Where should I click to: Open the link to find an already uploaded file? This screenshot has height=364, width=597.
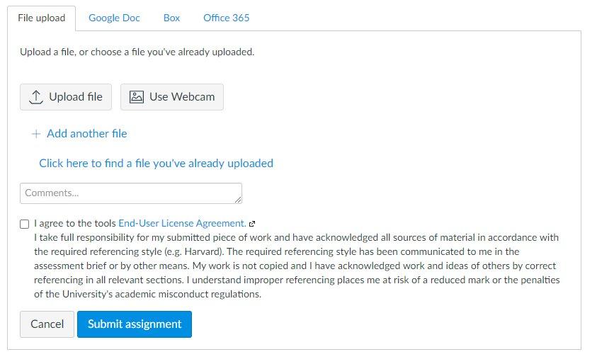click(156, 164)
